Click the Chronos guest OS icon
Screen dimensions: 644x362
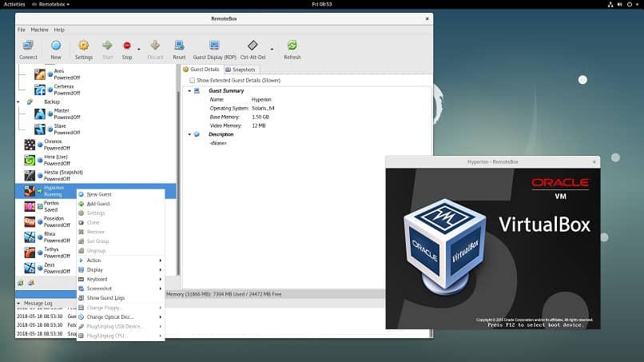[30, 145]
